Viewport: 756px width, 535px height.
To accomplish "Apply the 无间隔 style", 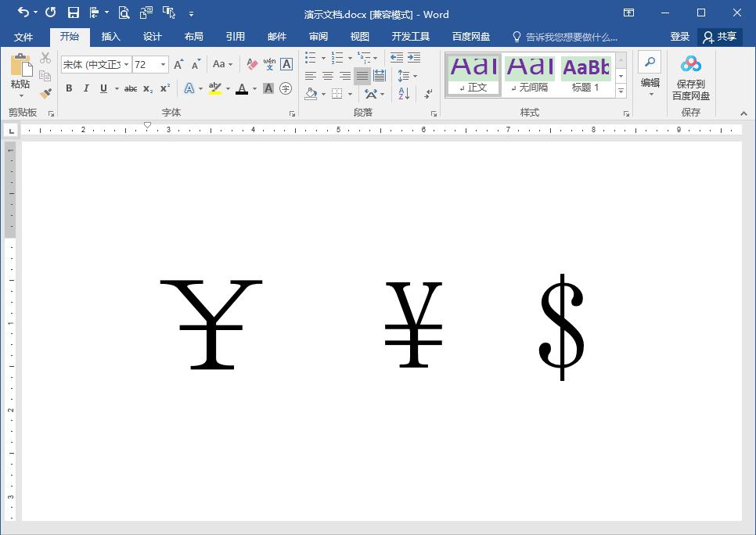I will (530, 75).
